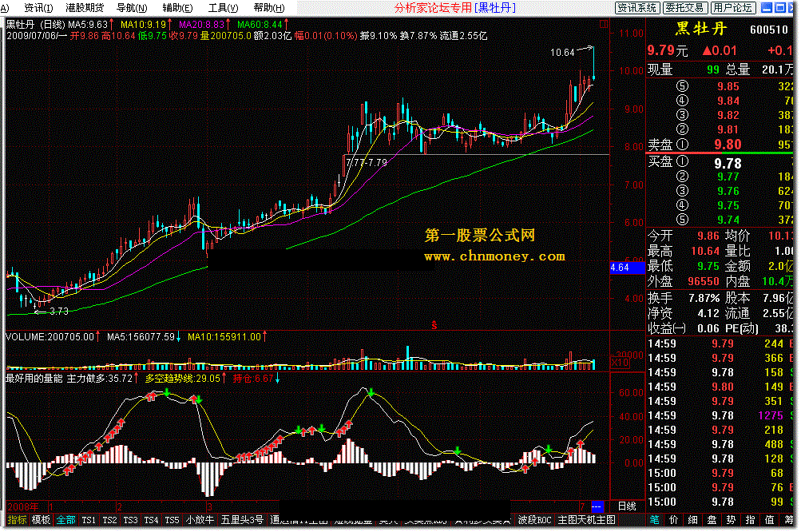Select the 五里头3号 indicator tab

tap(242, 520)
